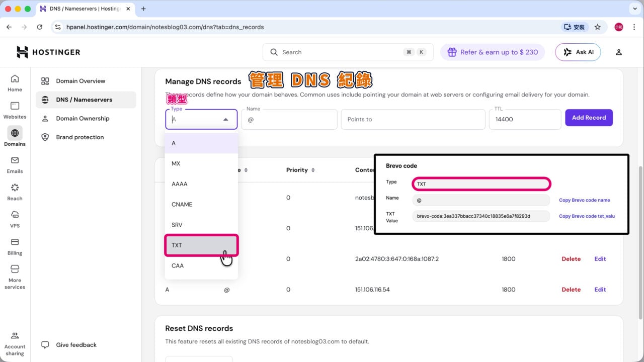
Task: Select CAA record type
Action: click(x=201, y=265)
